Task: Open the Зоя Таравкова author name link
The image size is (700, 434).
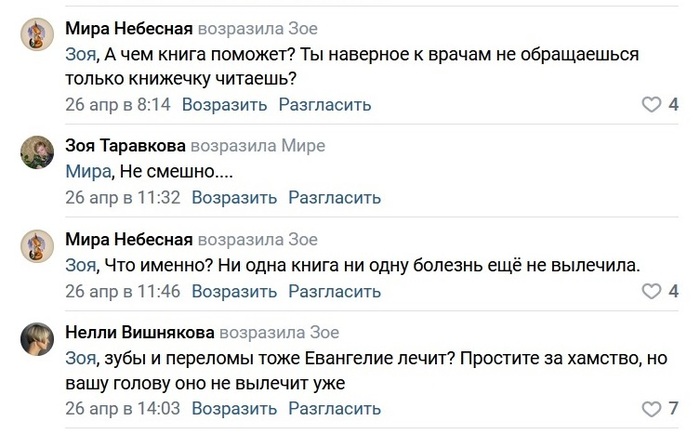Action: coord(124,145)
